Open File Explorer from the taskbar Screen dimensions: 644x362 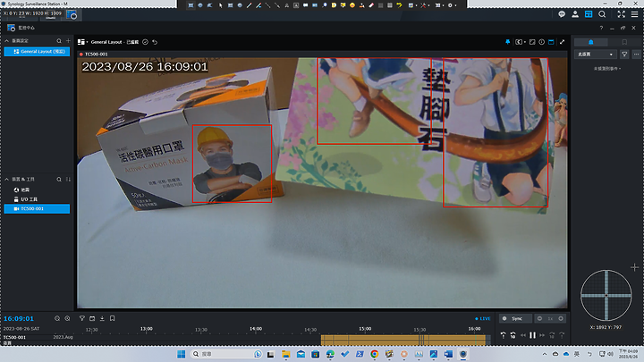(x=286, y=354)
